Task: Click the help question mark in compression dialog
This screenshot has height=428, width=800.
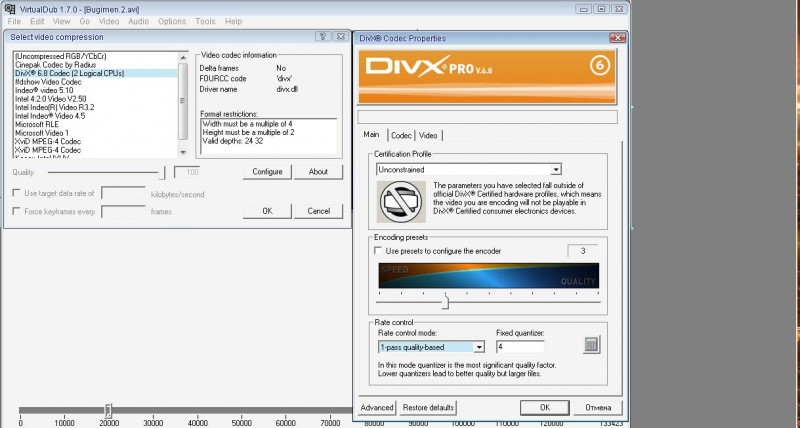Action: 322,37
